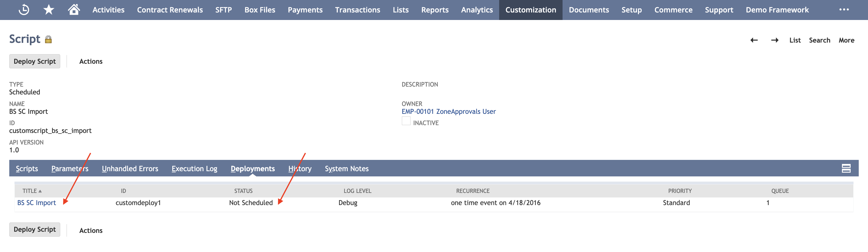This screenshot has height=252, width=868.
Task: Open the recent records history icon
Action: tap(23, 10)
